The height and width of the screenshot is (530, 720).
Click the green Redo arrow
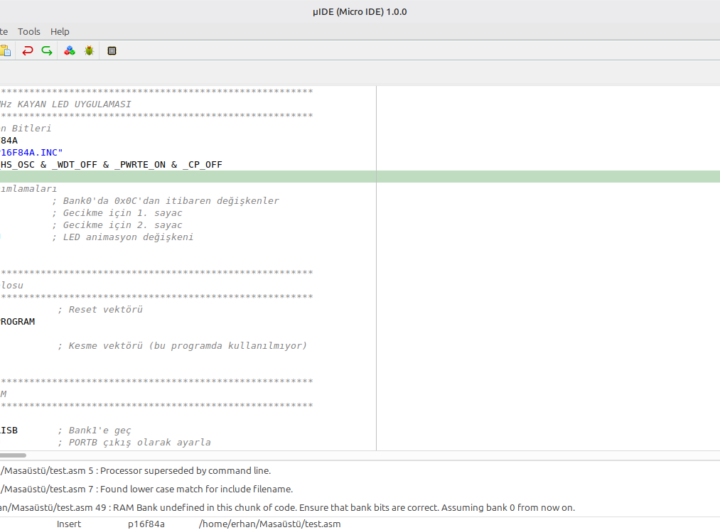pos(47,50)
